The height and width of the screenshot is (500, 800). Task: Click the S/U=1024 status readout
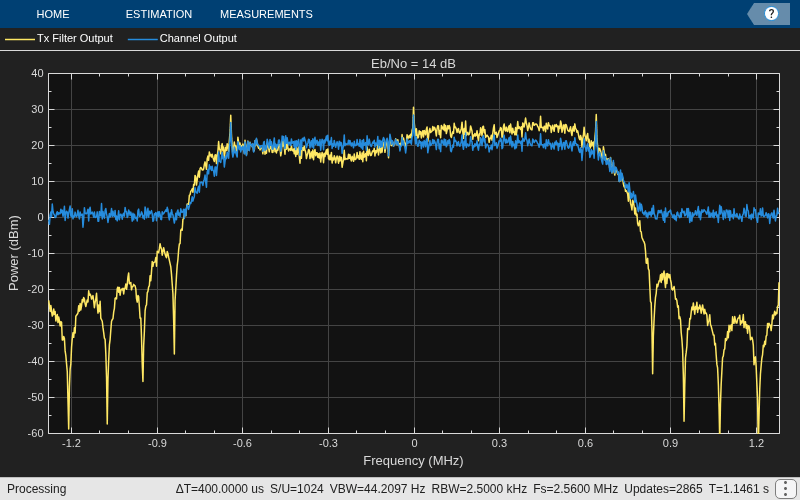[296, 489]
